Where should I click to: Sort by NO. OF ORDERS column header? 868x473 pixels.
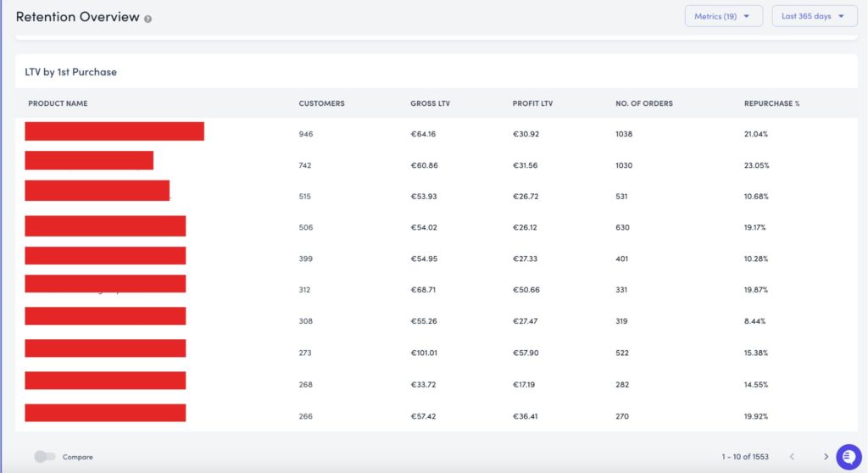tap(644, 103)
